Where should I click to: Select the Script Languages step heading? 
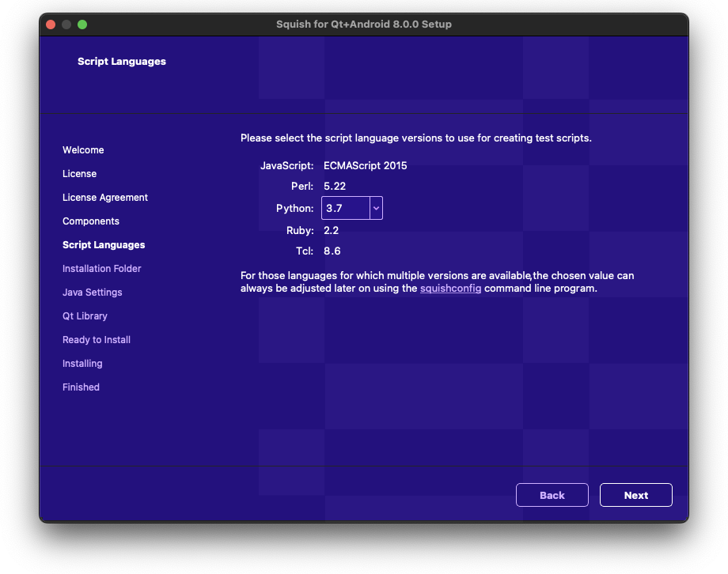pyautogui.click(x=104, y=244)
